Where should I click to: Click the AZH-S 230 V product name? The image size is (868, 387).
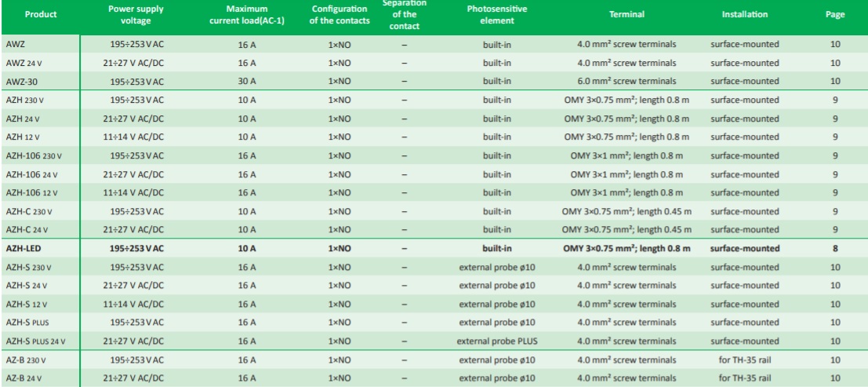click(29, 267)
